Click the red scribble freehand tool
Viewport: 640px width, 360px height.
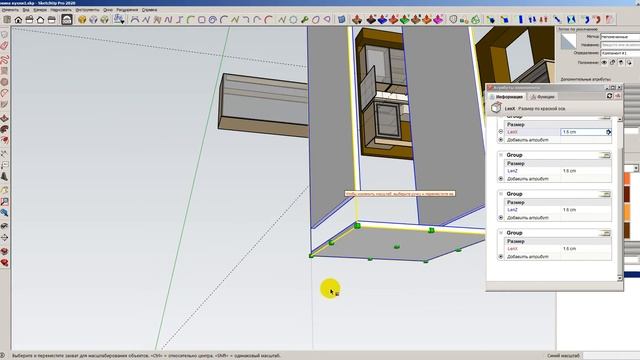click(4, 60)
